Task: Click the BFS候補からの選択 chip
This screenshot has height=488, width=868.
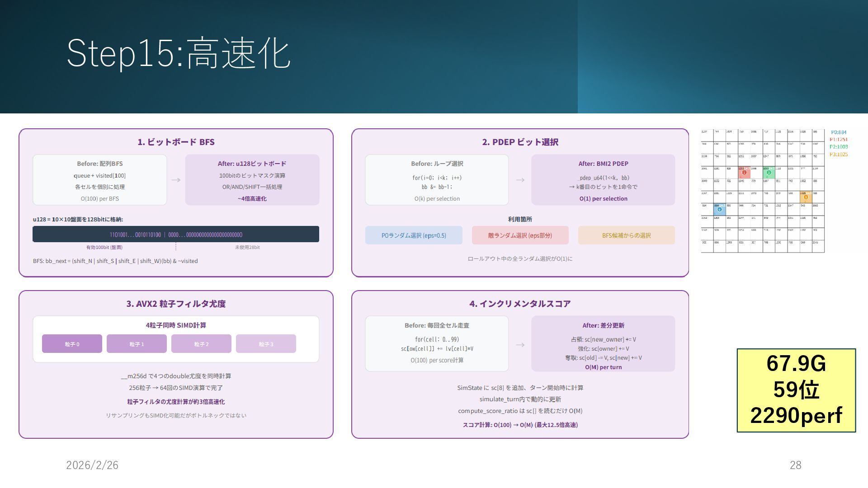Action: pos(626,235)
